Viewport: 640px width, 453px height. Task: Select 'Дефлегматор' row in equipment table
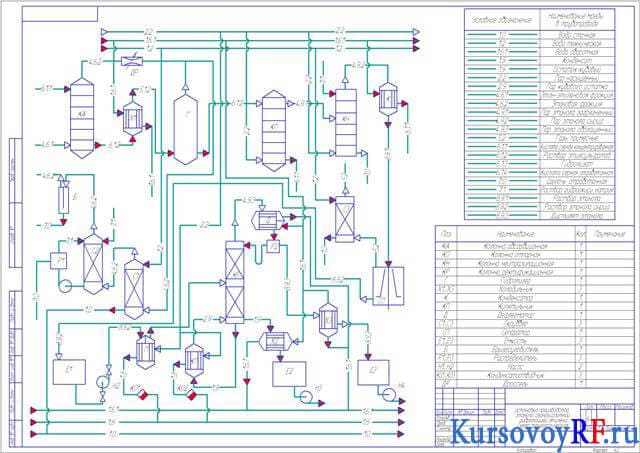coord(535,315)
